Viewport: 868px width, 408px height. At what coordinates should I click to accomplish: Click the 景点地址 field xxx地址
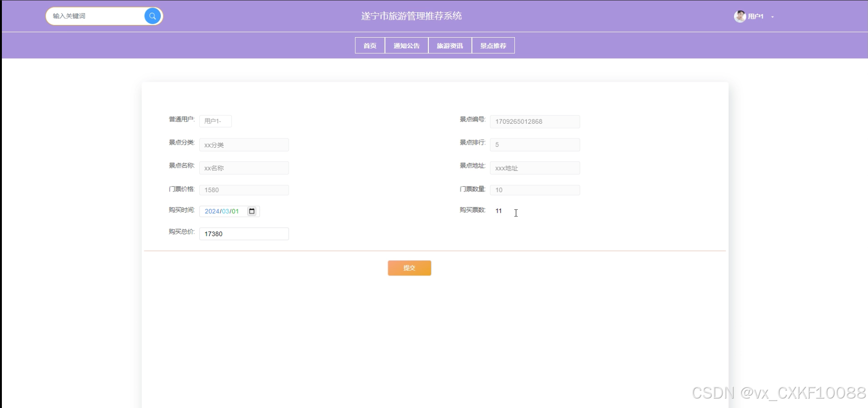click(535, 168)
